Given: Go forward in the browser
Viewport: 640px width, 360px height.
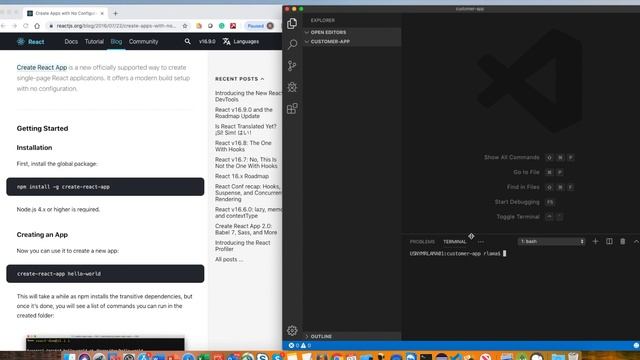Looking at the screenshot, I should coord(14,26).
